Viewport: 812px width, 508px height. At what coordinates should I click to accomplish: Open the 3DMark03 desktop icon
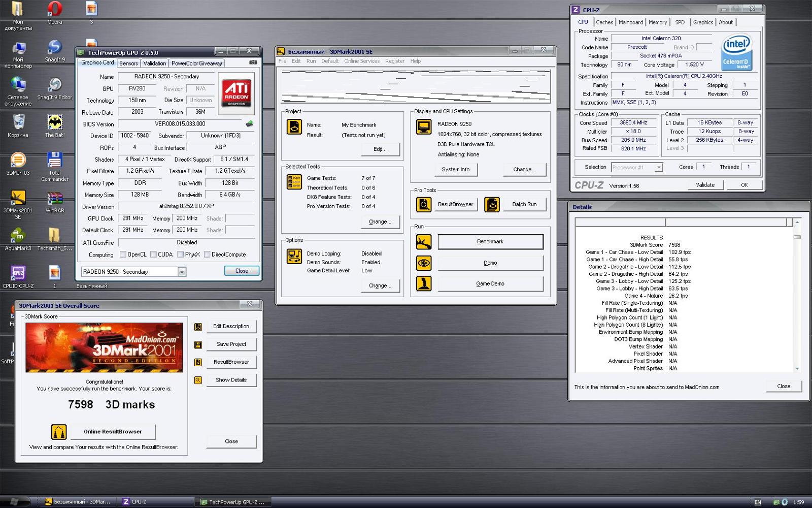[18, 163]
